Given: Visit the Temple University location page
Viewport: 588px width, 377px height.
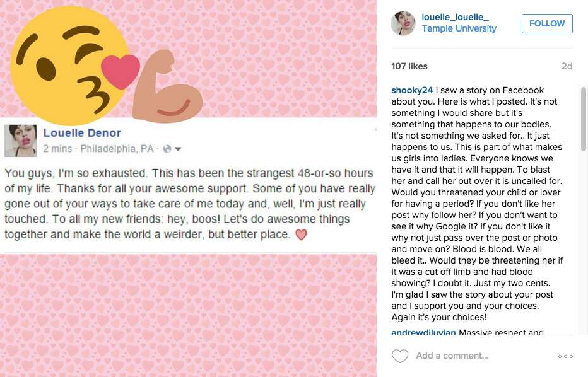Looking at the screenshot, I should pos(459,28).
